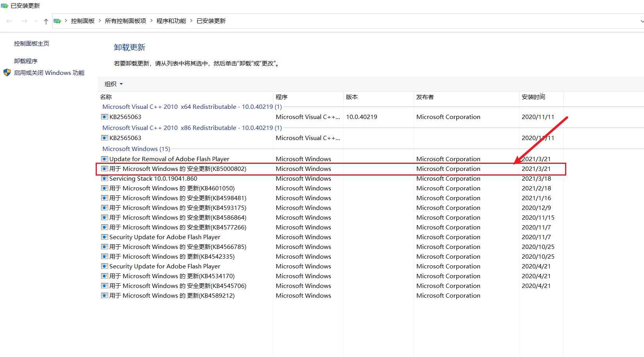The width and height of the screenshot is (644, 357).
Task: Click install date 2020/12/9
Action: (536, 208)
